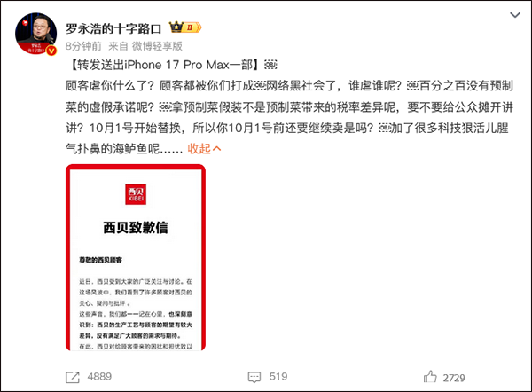
Task: Collapse post text with 收起
Action: pos(199,149)
